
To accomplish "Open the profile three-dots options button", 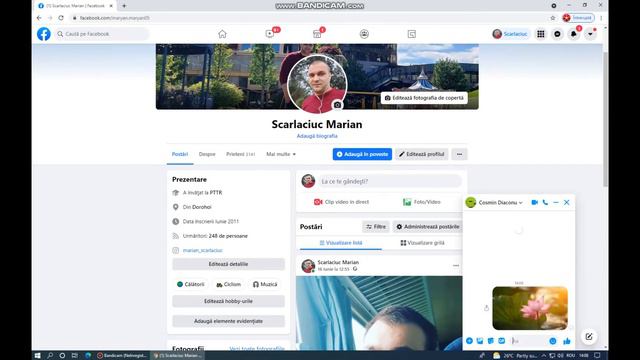I will [459, 154].
